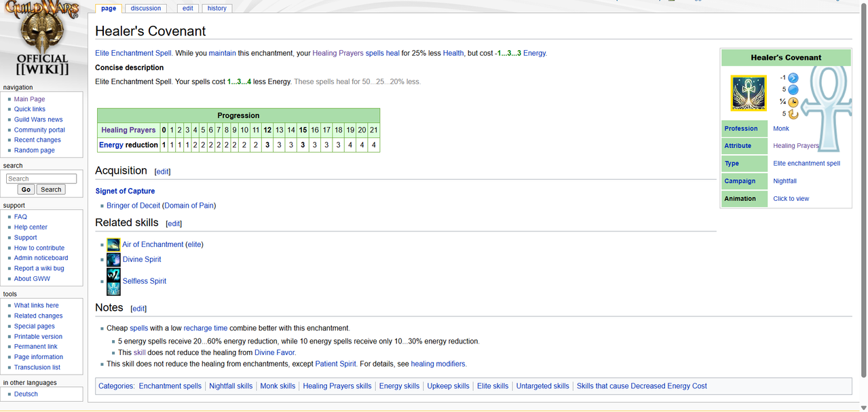The image size is (868, 412).
Task: Open the Transclusion list link
Action: 37,367
